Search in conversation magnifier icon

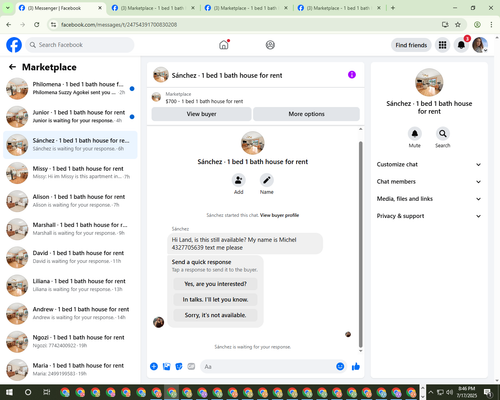[x=443, y=134]
